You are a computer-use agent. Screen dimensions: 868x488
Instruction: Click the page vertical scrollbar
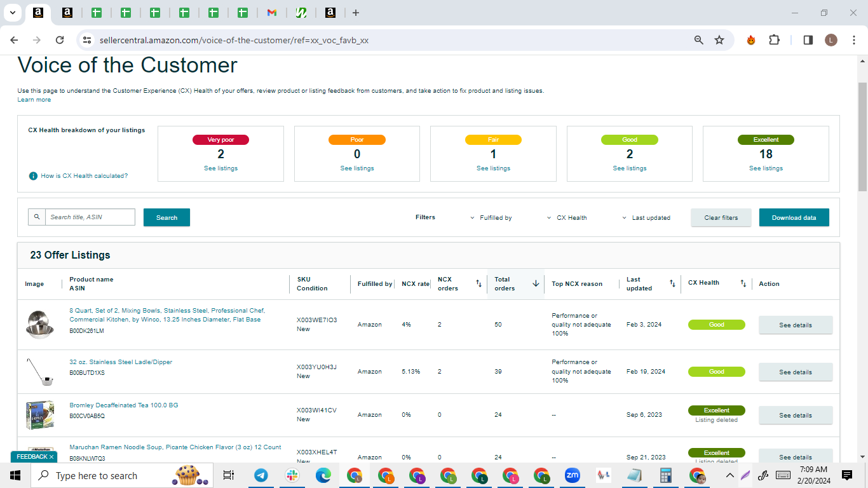tap(862, 137)
